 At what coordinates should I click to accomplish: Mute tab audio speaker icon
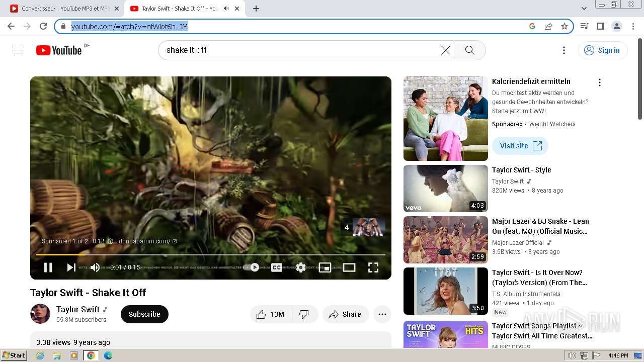226,9
